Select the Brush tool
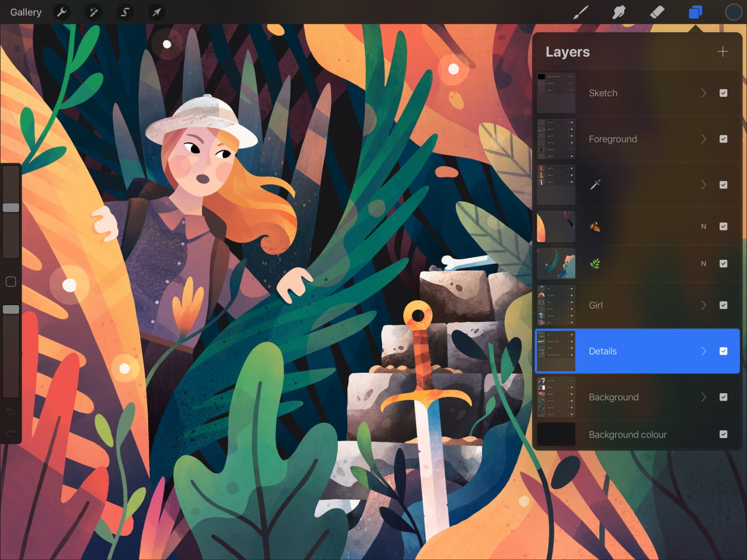 pos(581,12)
